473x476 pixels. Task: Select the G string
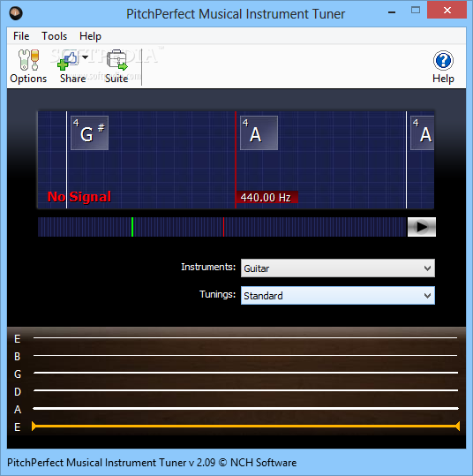[245, 373]
